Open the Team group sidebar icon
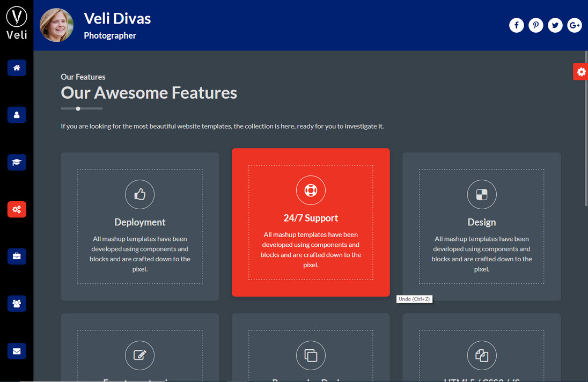 click(17, 304)
